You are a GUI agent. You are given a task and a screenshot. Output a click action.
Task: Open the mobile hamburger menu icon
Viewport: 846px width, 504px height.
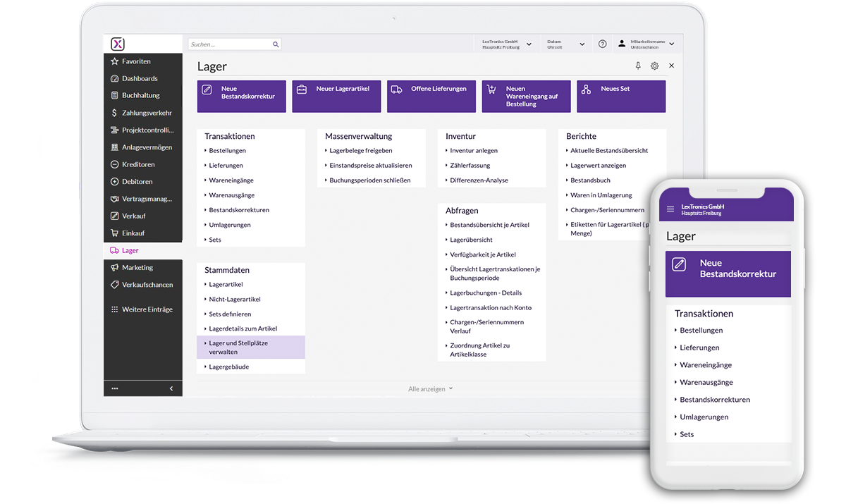(670, 209)
